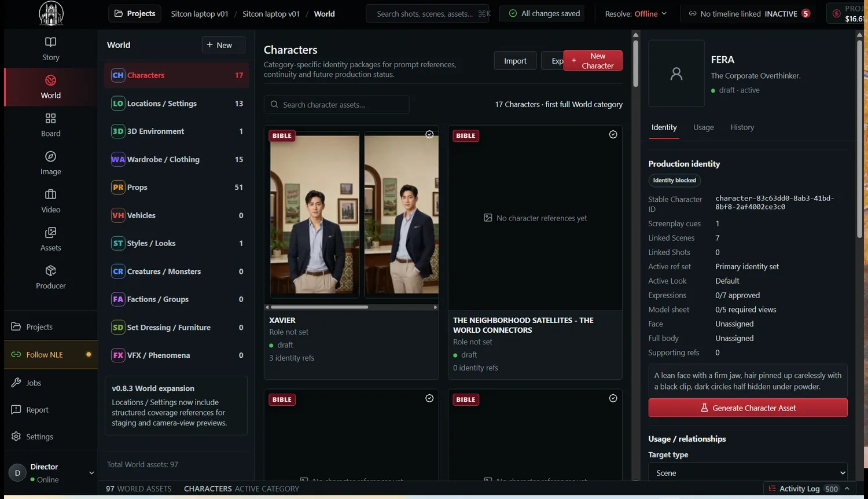The width and height of the screenshot is (868, 499).
Task: Click the right panel vertical scrollbar
Action: coord(859,139)
